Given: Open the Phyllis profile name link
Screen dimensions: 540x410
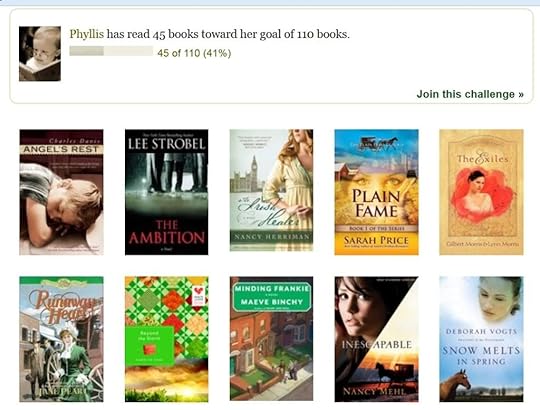Looking at the screenshot, I should (x=86, y=34).
